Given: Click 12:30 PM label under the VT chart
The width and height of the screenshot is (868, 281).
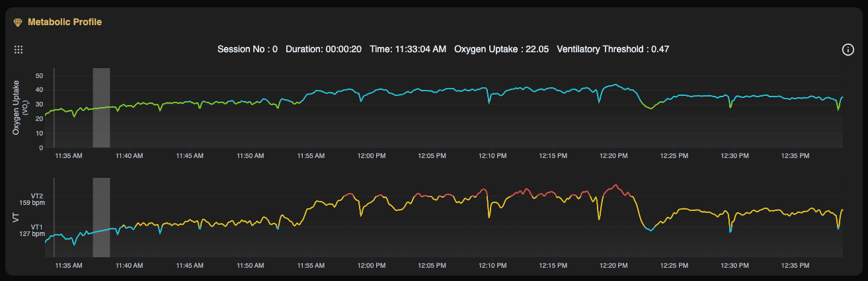Looking at the screenshot, I should click(x=734, y=265).
